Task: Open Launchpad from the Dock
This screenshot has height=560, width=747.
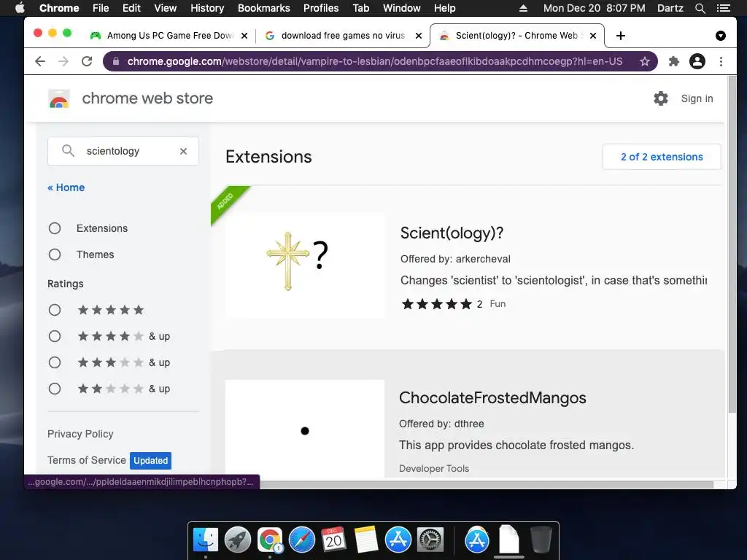Action: [238, 540]
